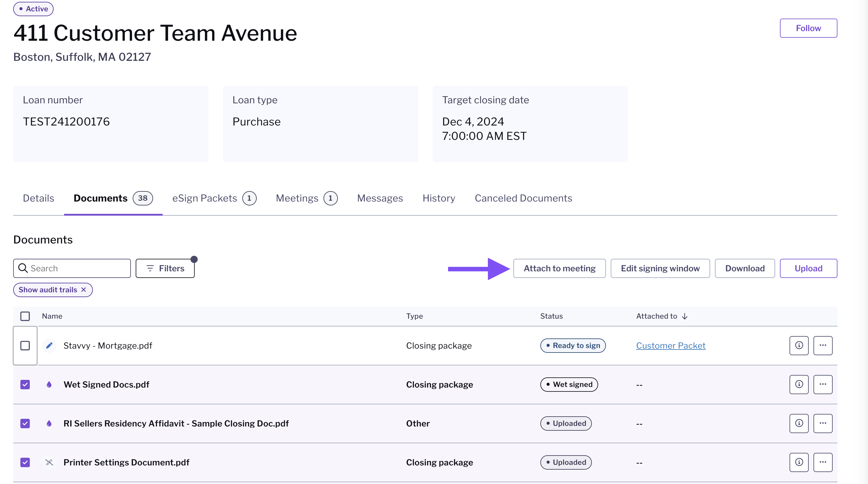This screenshot has width=868, height=484.
Task: Click loan number TEST241200176
Action: tap(66, 121)
